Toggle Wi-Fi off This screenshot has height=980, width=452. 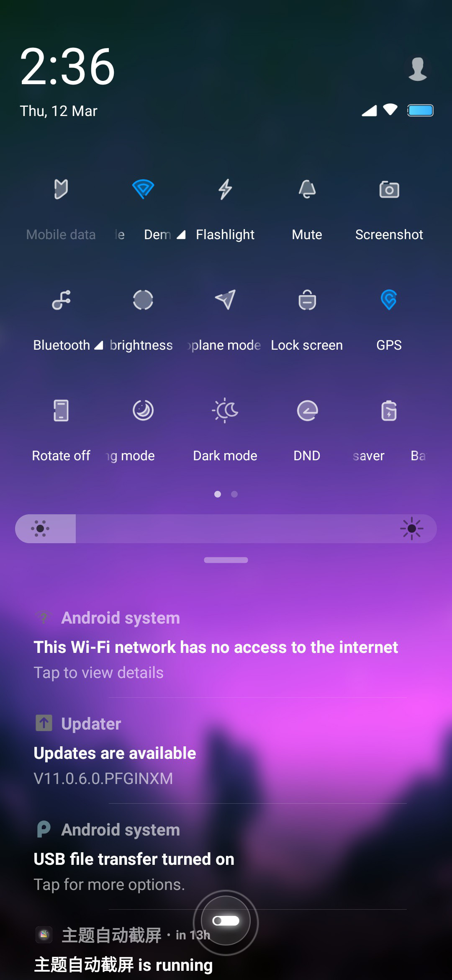pos(143,189)
